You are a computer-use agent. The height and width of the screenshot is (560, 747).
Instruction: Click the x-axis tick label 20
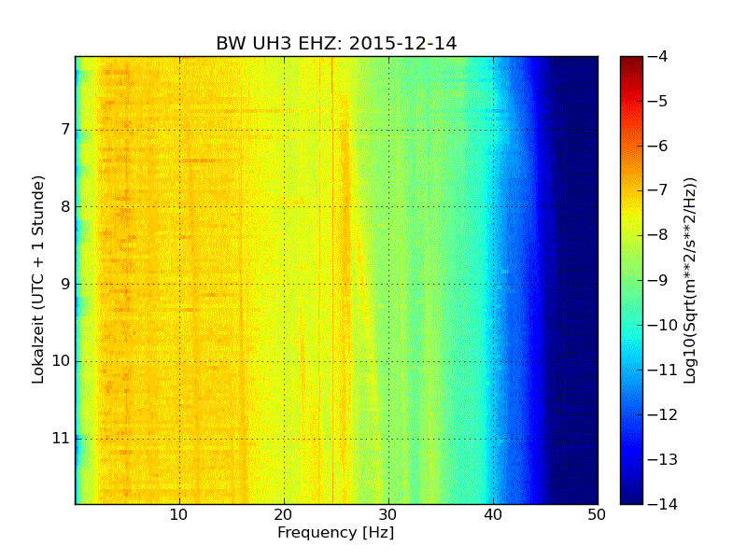tap(284, 515)
